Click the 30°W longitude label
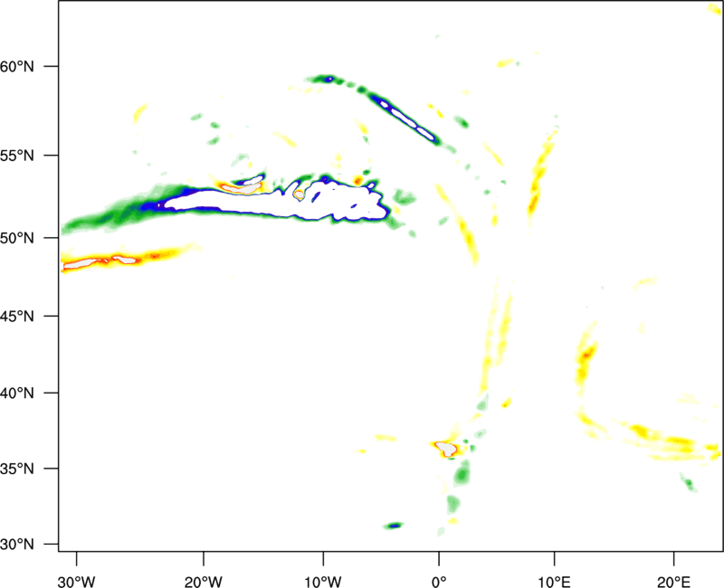 point(76,582)
